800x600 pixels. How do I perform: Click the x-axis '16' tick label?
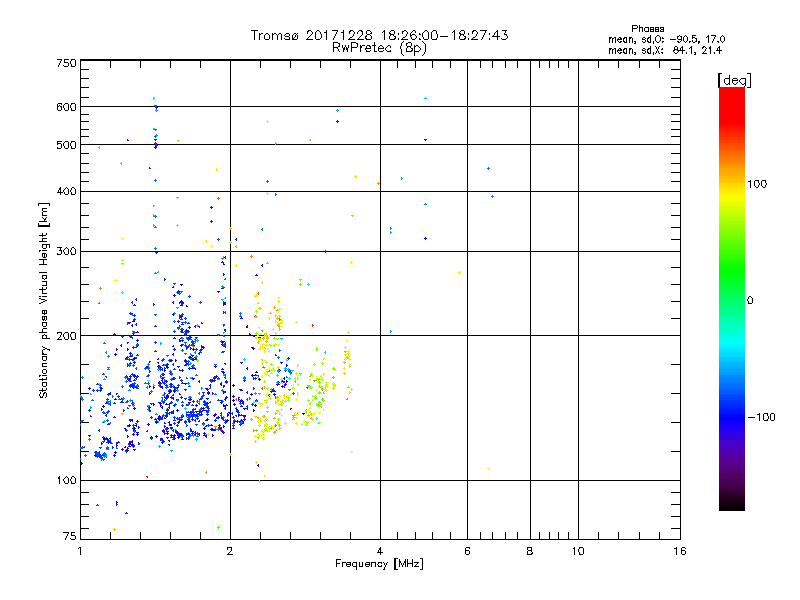[x=680, y=551]
